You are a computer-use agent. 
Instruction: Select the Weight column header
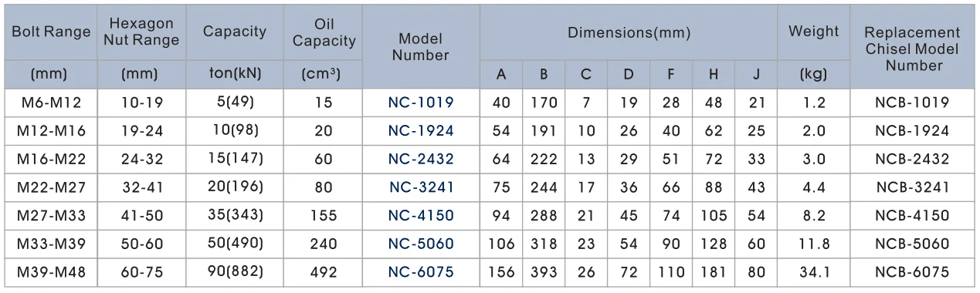(813, 32)
